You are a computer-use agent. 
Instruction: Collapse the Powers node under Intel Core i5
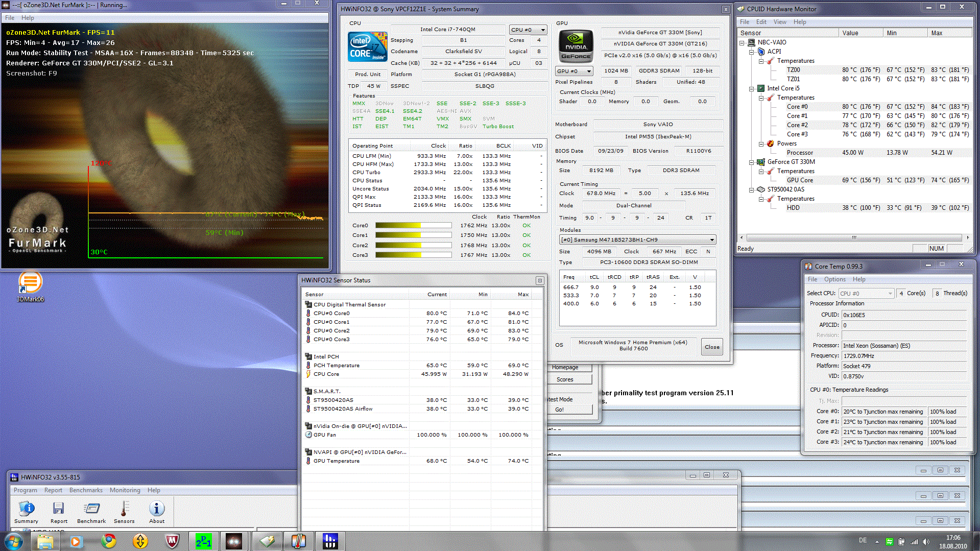point(761,143)
